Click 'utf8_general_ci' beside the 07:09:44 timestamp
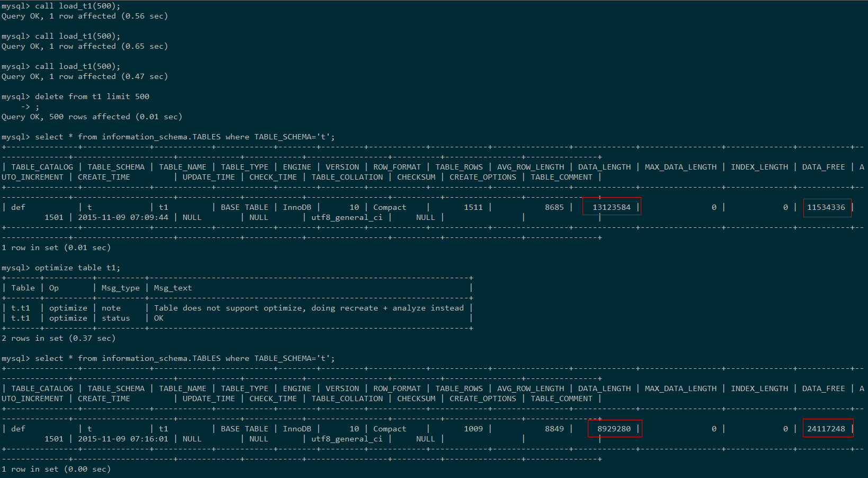Viewport: 868px width, 478px height. click(347, 217)
